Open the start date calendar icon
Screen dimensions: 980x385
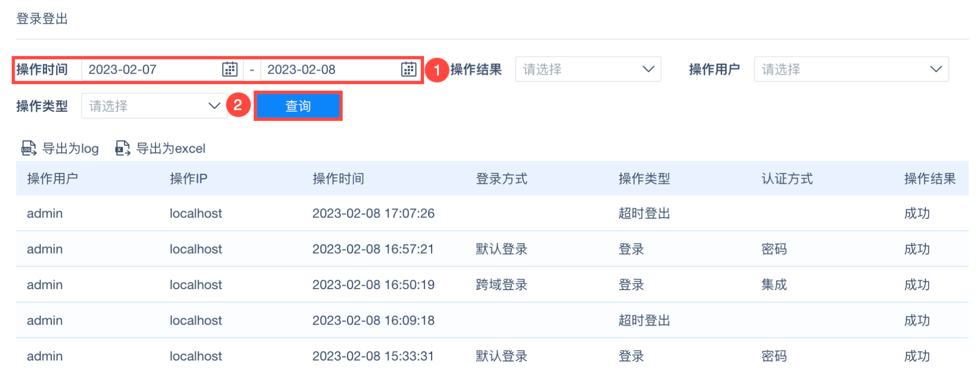coord(230,69)
